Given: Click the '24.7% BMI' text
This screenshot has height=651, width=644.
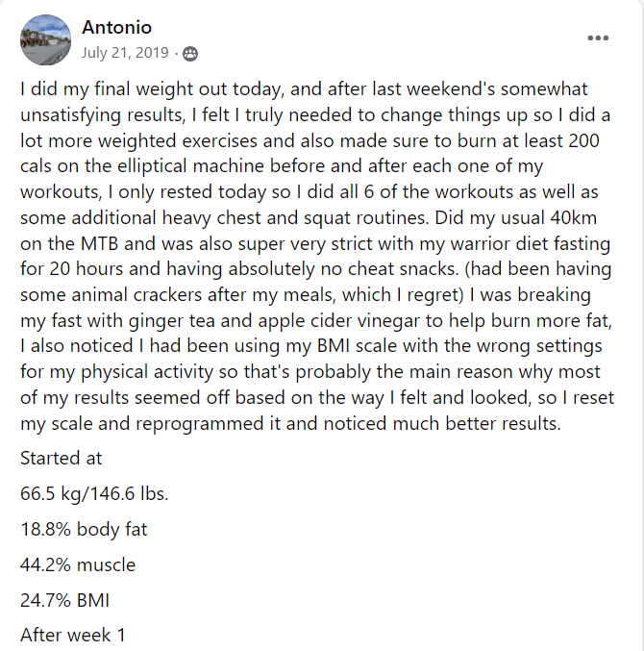Looking at the screenshot, I should (x=64, y=600).
